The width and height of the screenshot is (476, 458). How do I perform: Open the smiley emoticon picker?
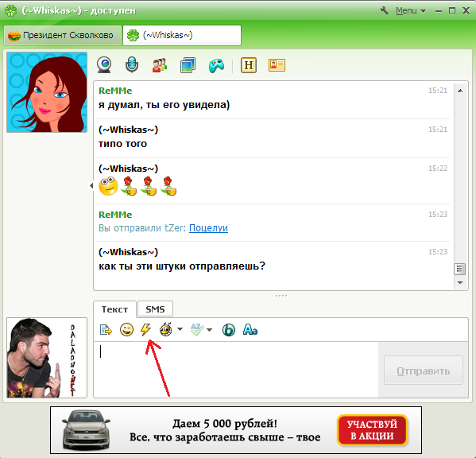click(x=126, y=329)
